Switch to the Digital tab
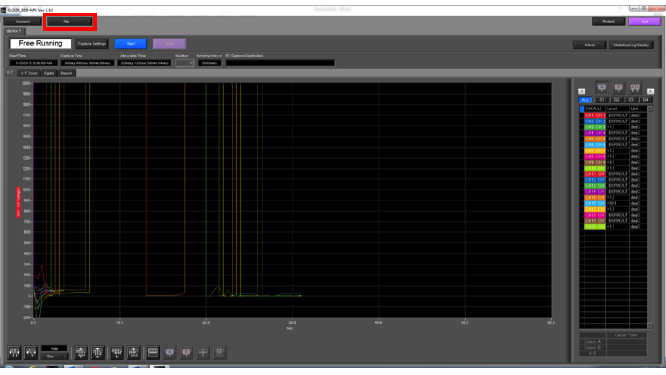The height and width of the screenshot is (375, 666). (x=49, y=73)
